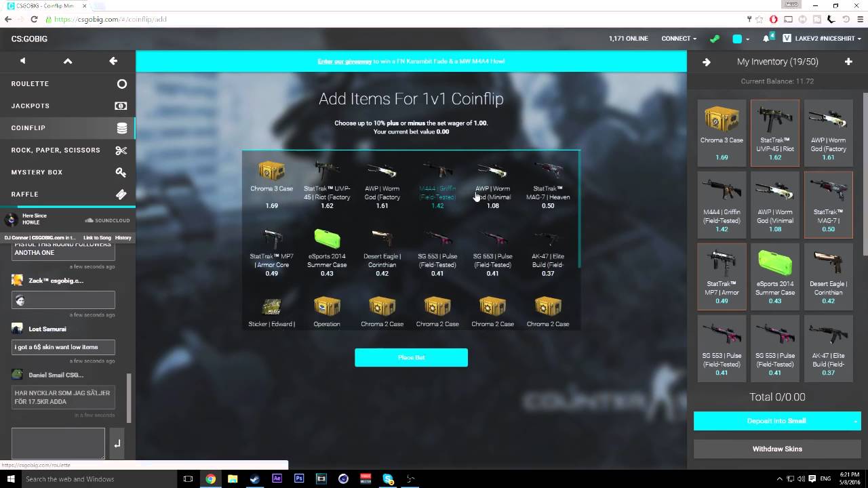Toggle StatTrak MAG-7 in My Inventory

click(x=828, y=205)
